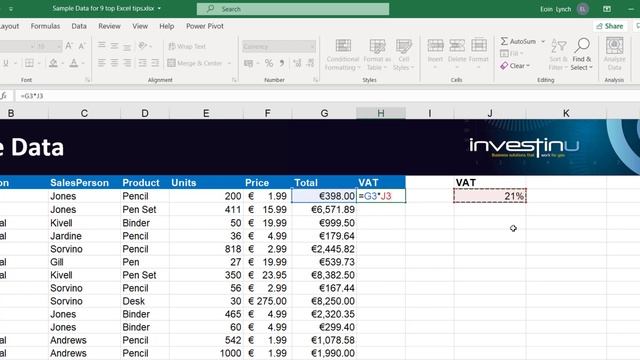Click the Increase Font Size icon
The width and height of the screenshot is (640, 360).
click(x=69, y=46)
